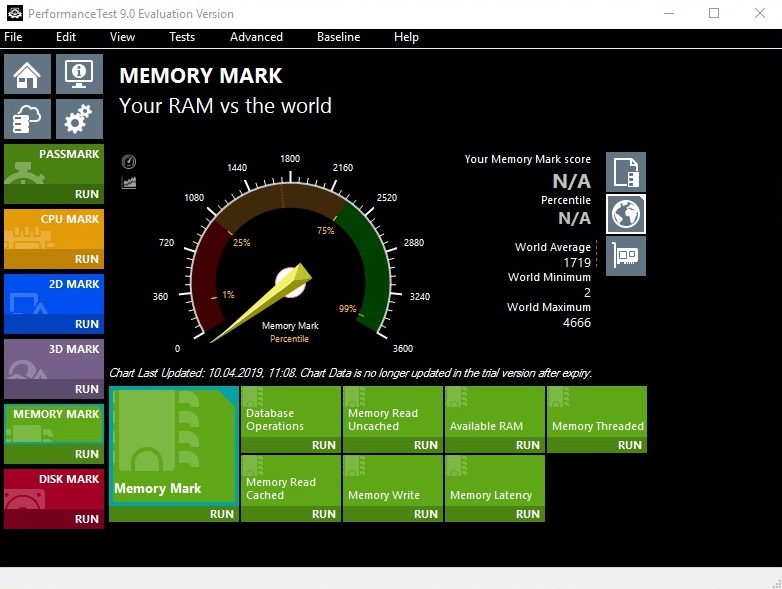Open the Advanced menu
The height and width of the screenshot is (589, 782).
coord(256,37)
